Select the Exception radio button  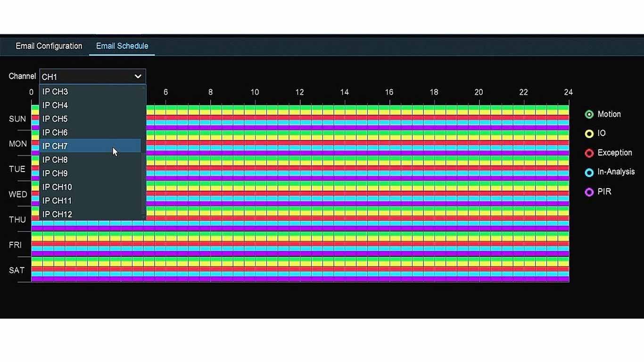click(589, 153)
